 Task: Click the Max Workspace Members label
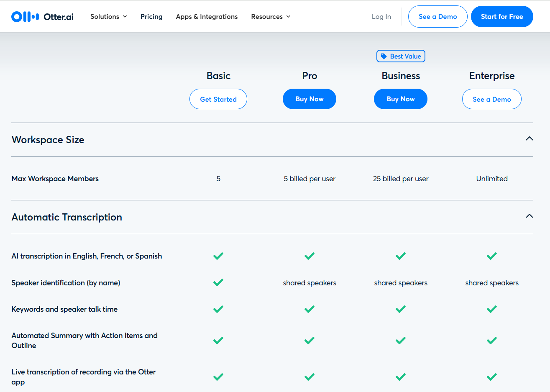(55, 179)
